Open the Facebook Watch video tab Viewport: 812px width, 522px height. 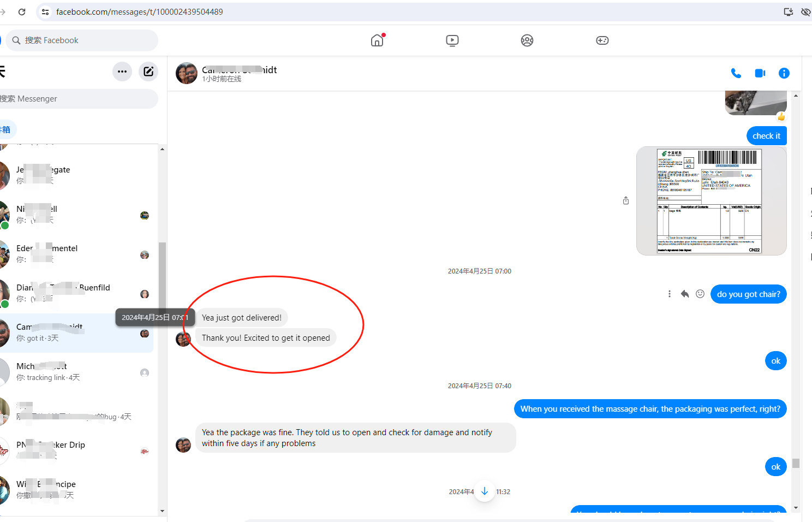click(452, 40)
